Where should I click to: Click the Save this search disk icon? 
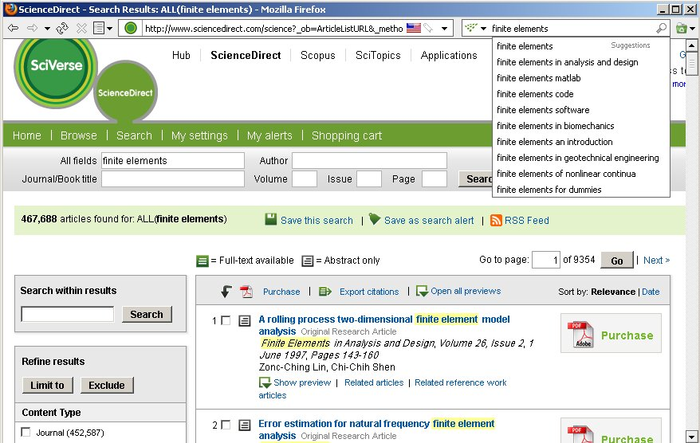pyautogui.click(x=271, y=219)
